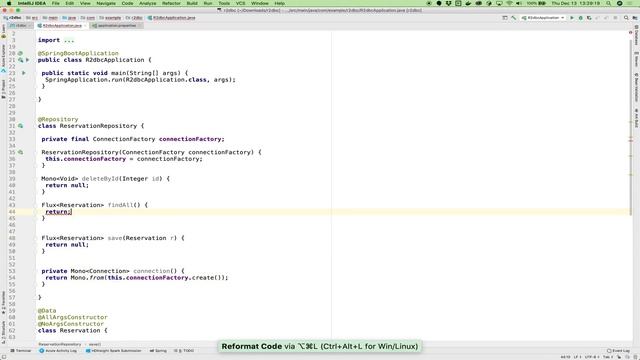Open the Azure Activity Log tool window
The image size is (640, 360).
click(x=58, y=351)
